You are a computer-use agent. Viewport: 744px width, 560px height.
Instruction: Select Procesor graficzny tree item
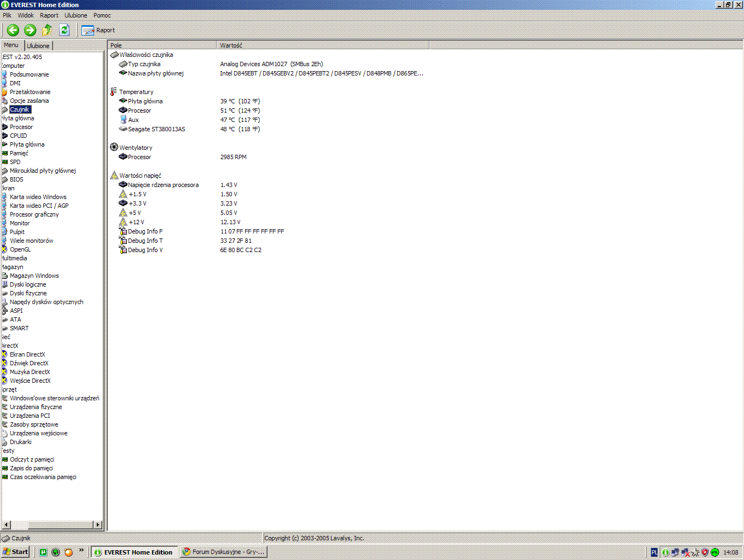pos(34,214)
